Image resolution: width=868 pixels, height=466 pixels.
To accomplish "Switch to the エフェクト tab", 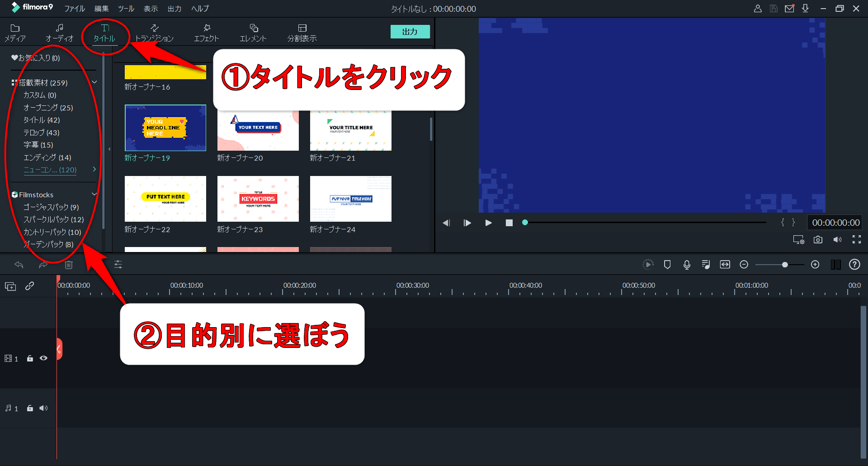I will (x=207, y=33).
